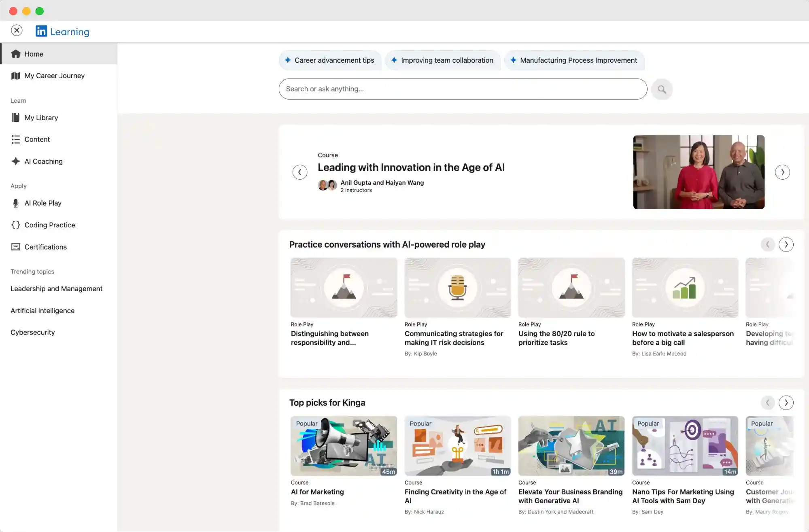Open Communicating strategies IT risk thumbnail
Image resolution: width=809 pixels, height=532 pixels.
click(x=457, y=288)
